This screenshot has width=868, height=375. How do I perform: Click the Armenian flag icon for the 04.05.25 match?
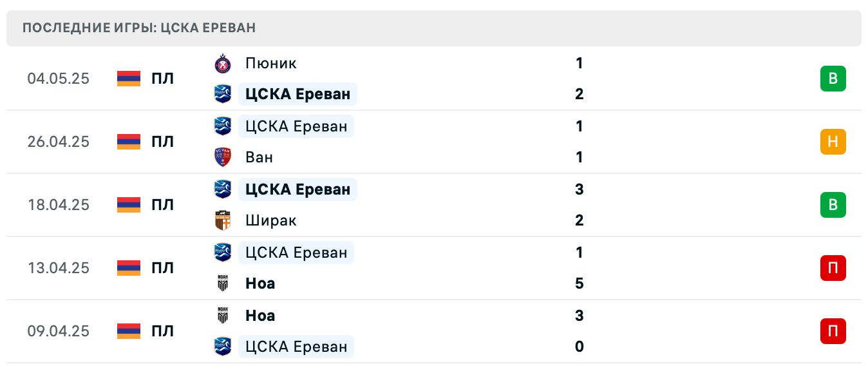click(x=127, y=78)
